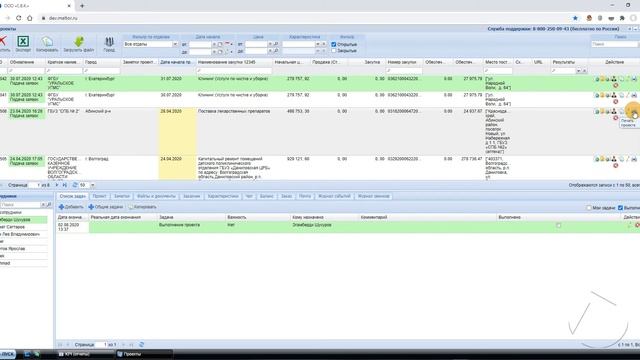Viewport: 640px width, 360px height.
Task: Click pencil edit icon in second Екатеринбург row
Action: point(628,95)
